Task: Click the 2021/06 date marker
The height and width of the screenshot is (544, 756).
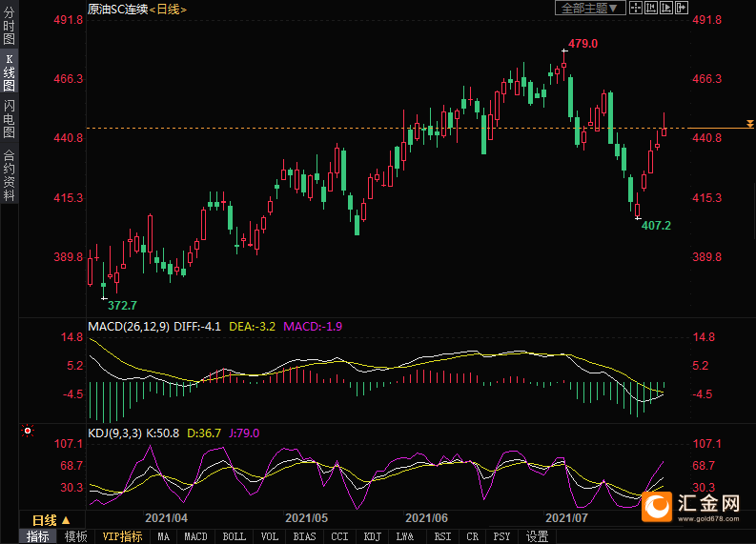Action: click(427, 518)
